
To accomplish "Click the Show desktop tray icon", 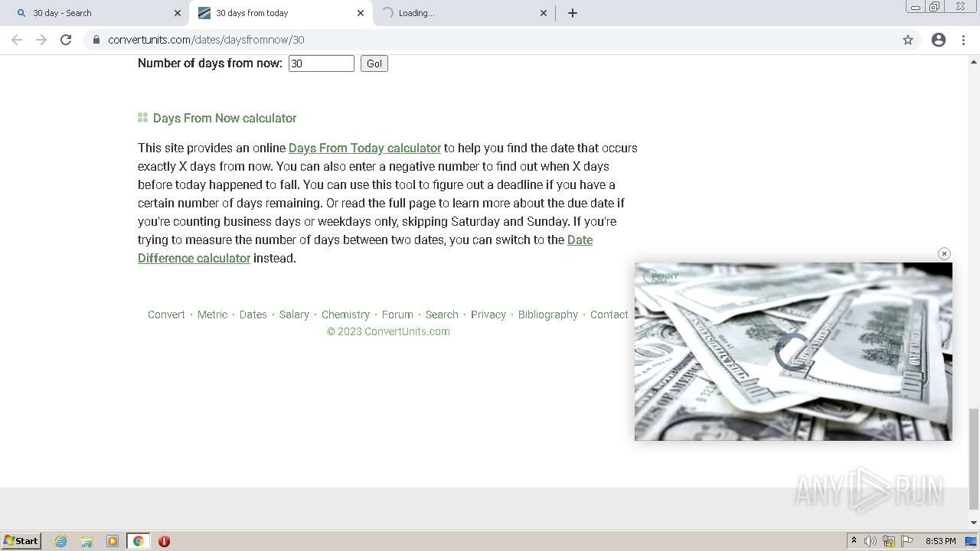I will click(972, 541).
